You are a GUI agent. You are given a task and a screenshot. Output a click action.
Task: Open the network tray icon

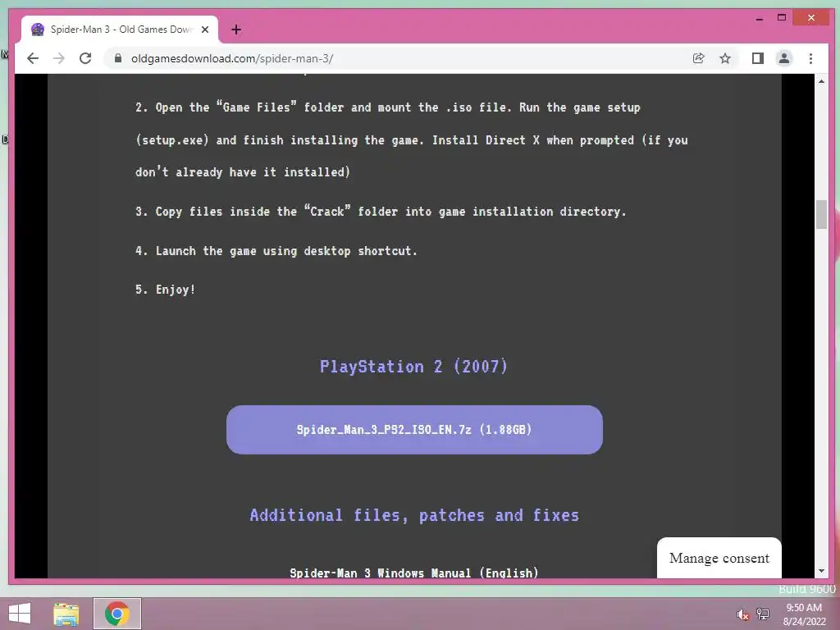coord(763,614)
